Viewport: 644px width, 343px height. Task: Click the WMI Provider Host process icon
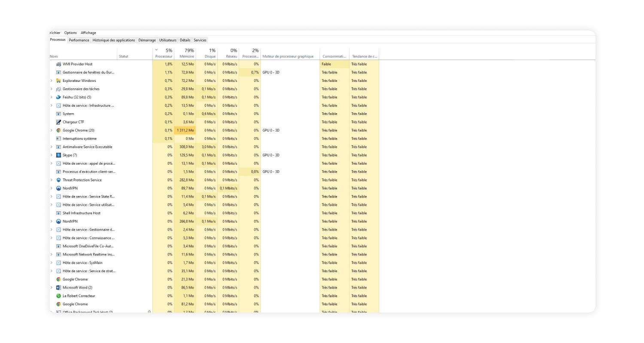pyautogui.click(x=58, y=64)
